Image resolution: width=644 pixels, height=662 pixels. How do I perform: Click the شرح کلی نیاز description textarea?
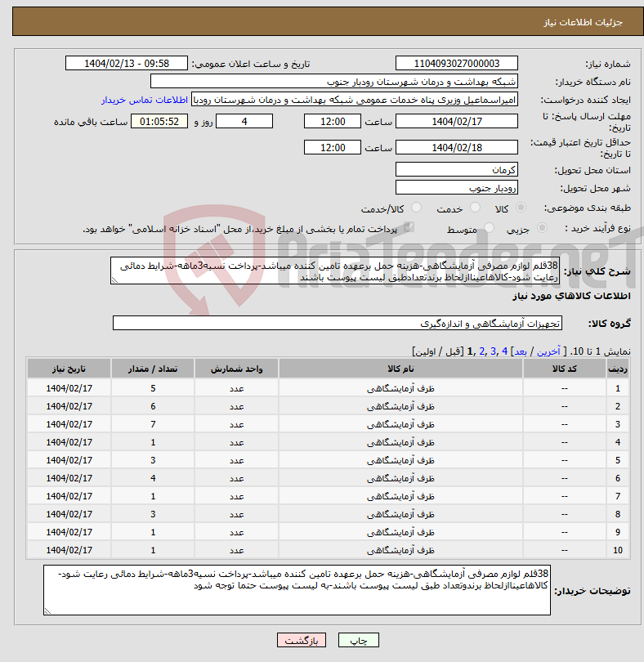click(335, 271)
